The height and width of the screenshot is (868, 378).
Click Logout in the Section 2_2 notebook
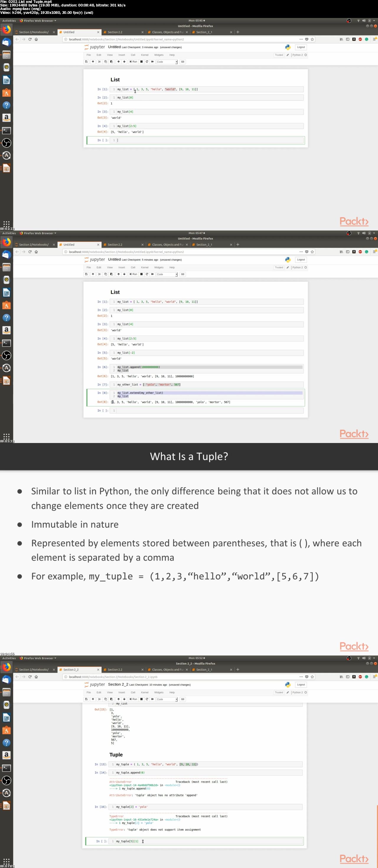(301, 685)
